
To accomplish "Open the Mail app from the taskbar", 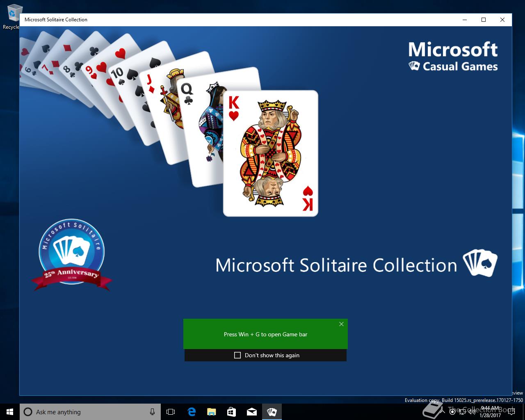I will point(251,412).
